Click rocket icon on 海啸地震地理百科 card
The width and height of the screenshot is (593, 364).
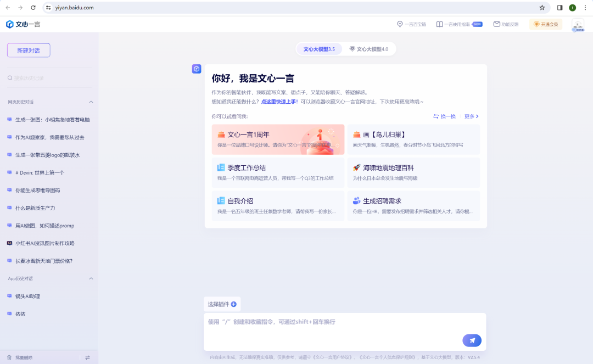pyautogui.click(x=357, y=167)
